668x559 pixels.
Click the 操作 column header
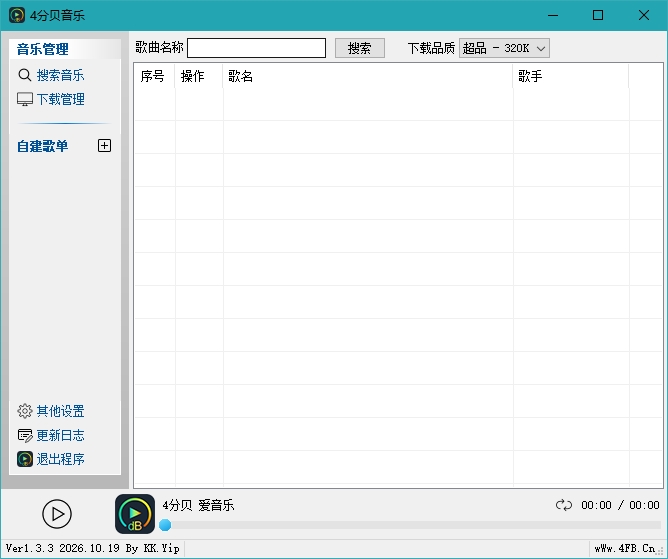tap(199, 76)
